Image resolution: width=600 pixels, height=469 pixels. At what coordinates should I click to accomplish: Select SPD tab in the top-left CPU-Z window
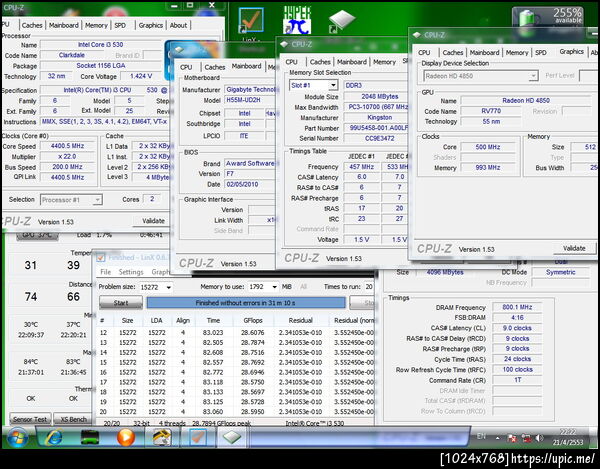click(x=120, y=25)
